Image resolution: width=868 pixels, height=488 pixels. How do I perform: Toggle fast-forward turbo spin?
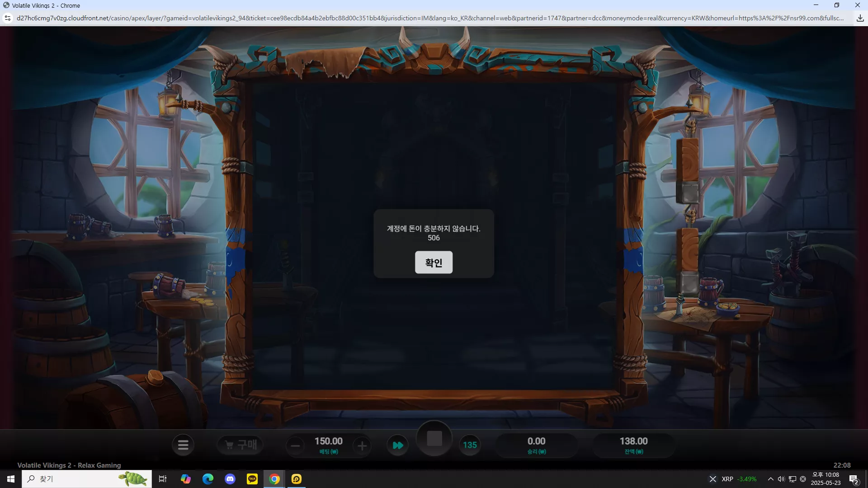pyautogui.click(x=398, y=445)
